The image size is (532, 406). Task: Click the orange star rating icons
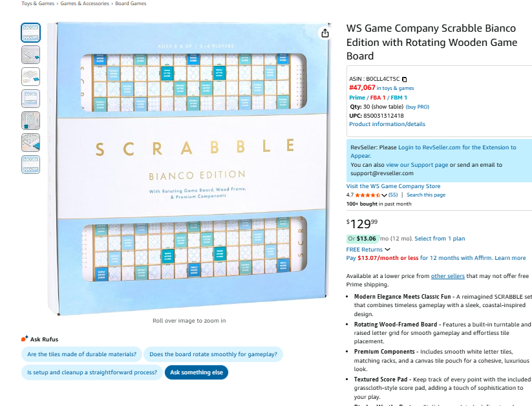[367, 195]
